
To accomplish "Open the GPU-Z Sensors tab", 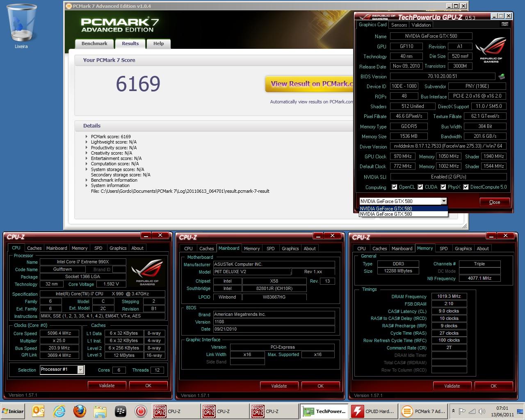I will click(x=399, y=25).
